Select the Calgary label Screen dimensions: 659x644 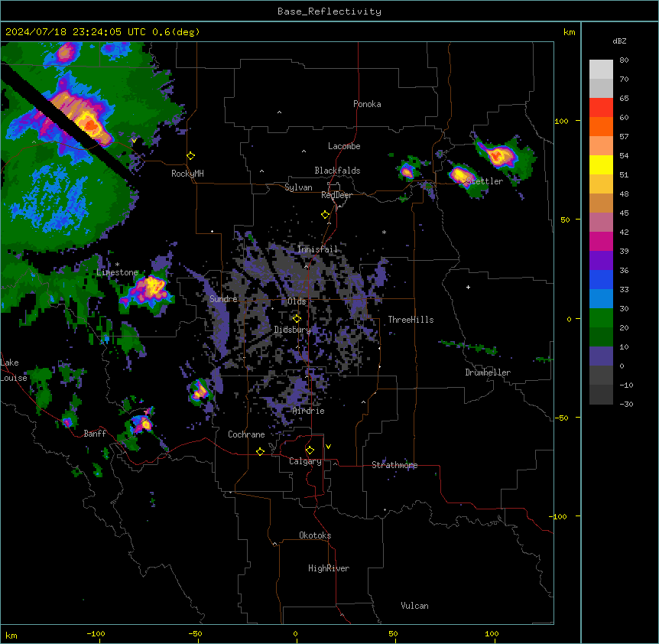[305, 461]
